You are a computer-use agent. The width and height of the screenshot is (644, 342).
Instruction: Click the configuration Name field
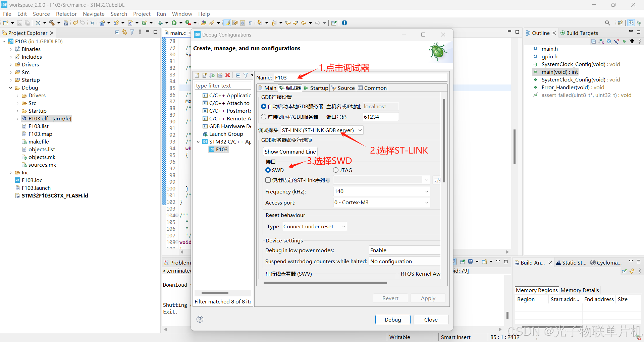pos(361,77)
